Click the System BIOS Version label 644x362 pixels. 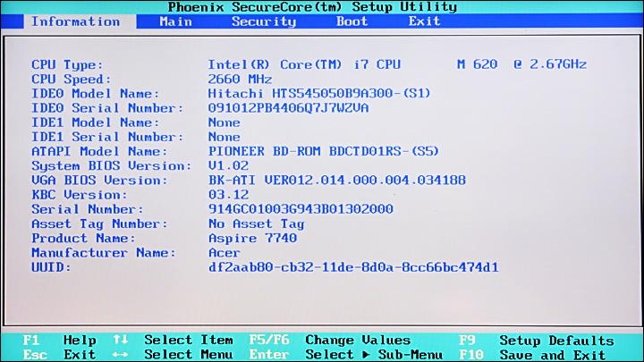click(x=112, y=166)
